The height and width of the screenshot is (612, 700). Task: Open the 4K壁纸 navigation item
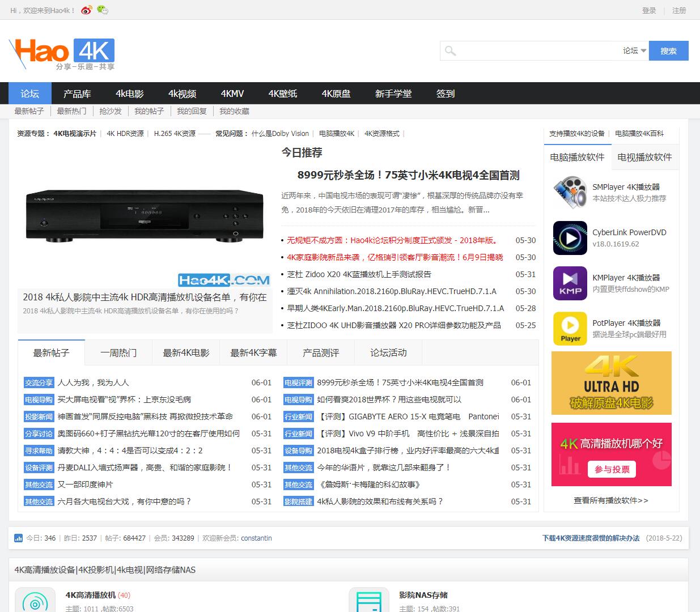click(283, 93)
